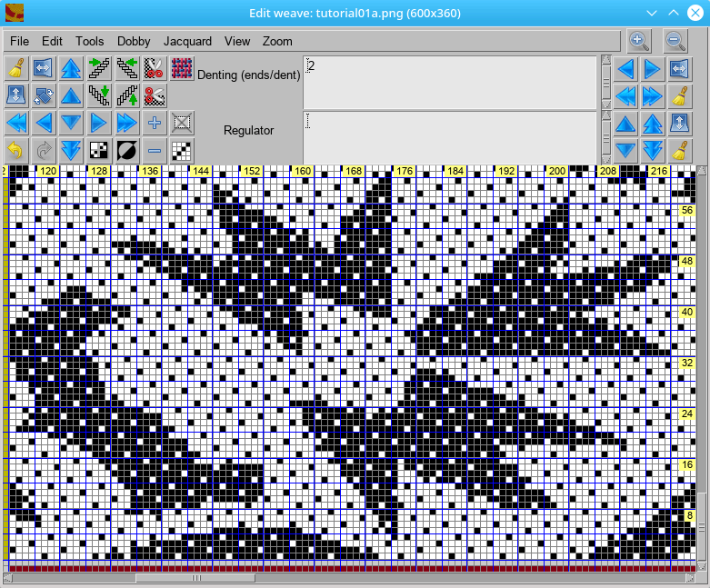Viewport: 710px width, 588px height.
Task: Click the rotate weave icon
Action: coord(44,95)
